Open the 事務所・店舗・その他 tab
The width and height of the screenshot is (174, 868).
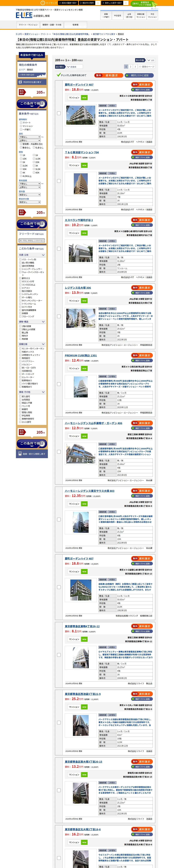(52, 25)
